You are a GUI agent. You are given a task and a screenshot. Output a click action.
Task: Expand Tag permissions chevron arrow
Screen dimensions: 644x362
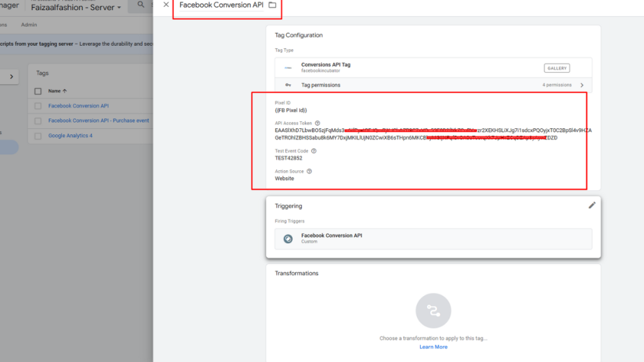(582, 85)
